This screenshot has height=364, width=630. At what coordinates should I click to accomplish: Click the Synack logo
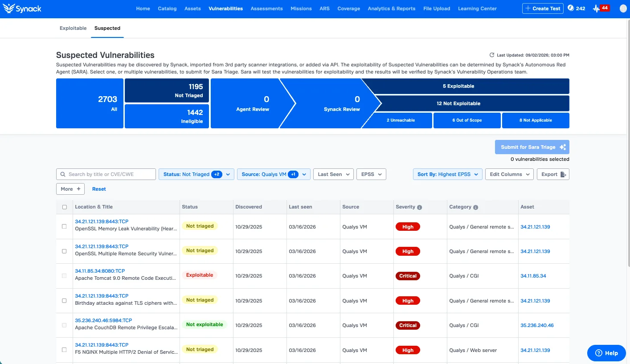click(x=22, y=8)
